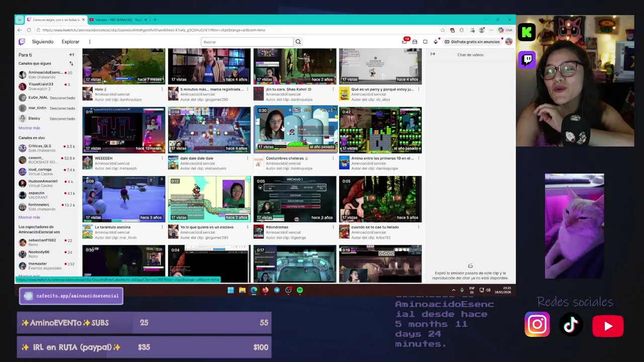Open the caseoh_ live channel
Screen dimensions: 644x362
46,160
